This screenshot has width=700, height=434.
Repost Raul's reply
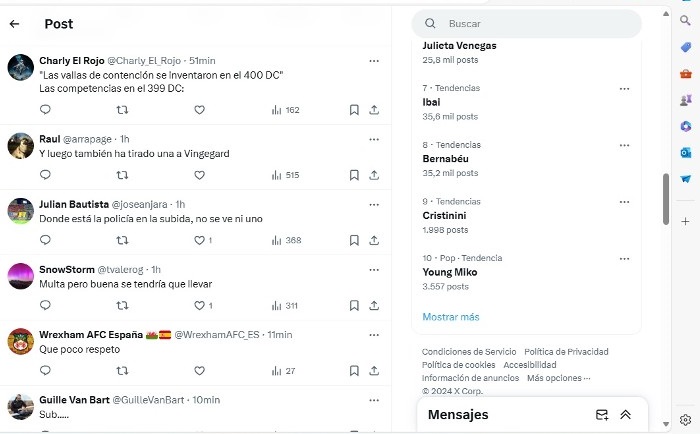tap(122, 175)
